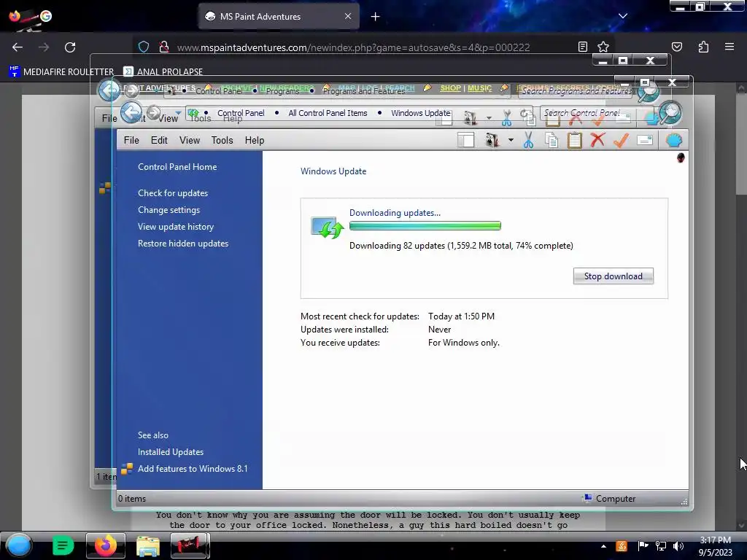Click Programs and Features breadcrumb in back window

[x=363, y=91]
